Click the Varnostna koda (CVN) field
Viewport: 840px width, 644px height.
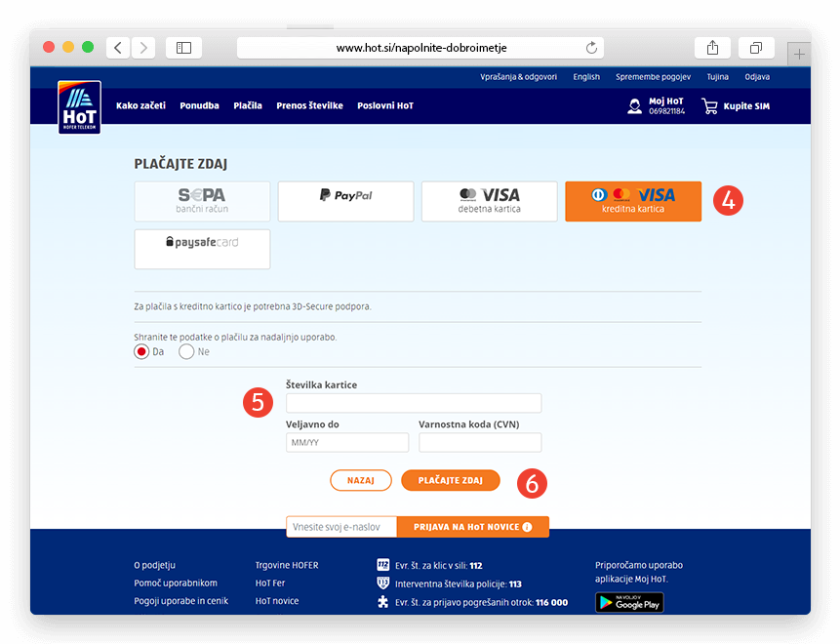480,443
